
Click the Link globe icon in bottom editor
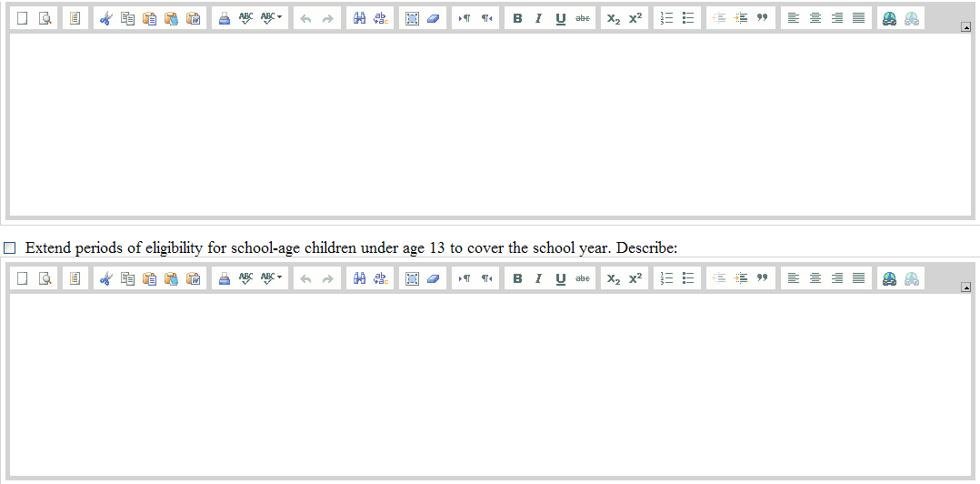click(x=889, y=278)
